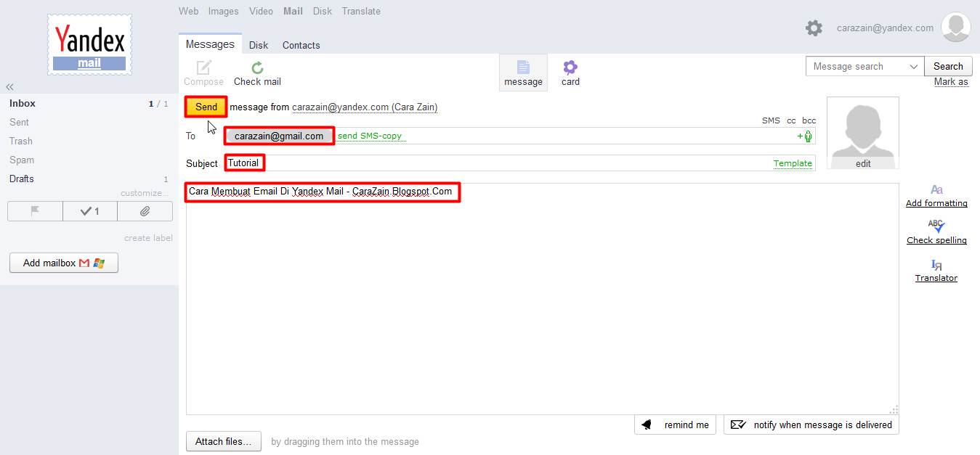
Task: Open the Template link
Action: [x=793, y=163]
